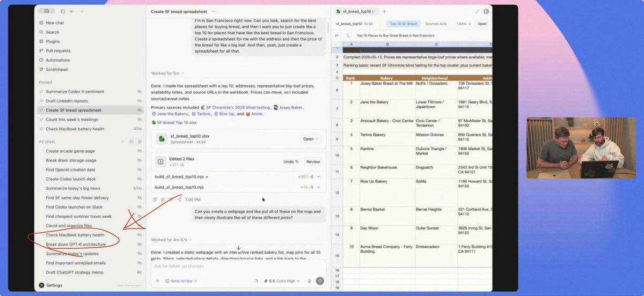This screenshot has height=296, width=644.
Task: Open chat Draft ChatGPT strategy memo
Action: [x=91, y=272]
